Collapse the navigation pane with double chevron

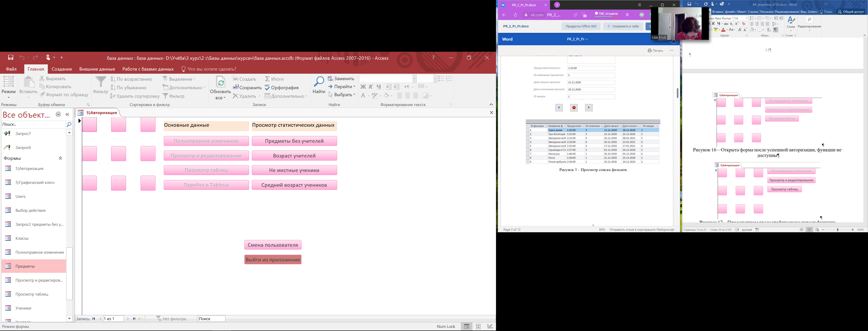(67, 114)
